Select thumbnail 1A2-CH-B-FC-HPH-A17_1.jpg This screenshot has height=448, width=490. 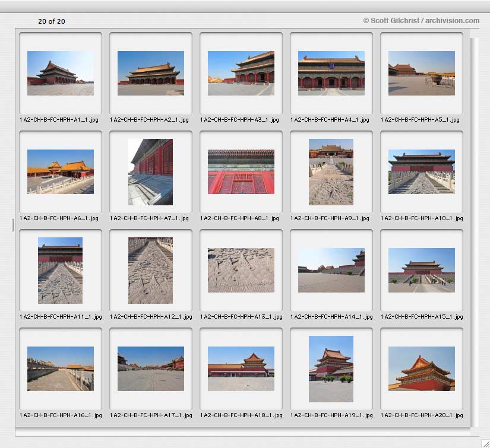151,368
